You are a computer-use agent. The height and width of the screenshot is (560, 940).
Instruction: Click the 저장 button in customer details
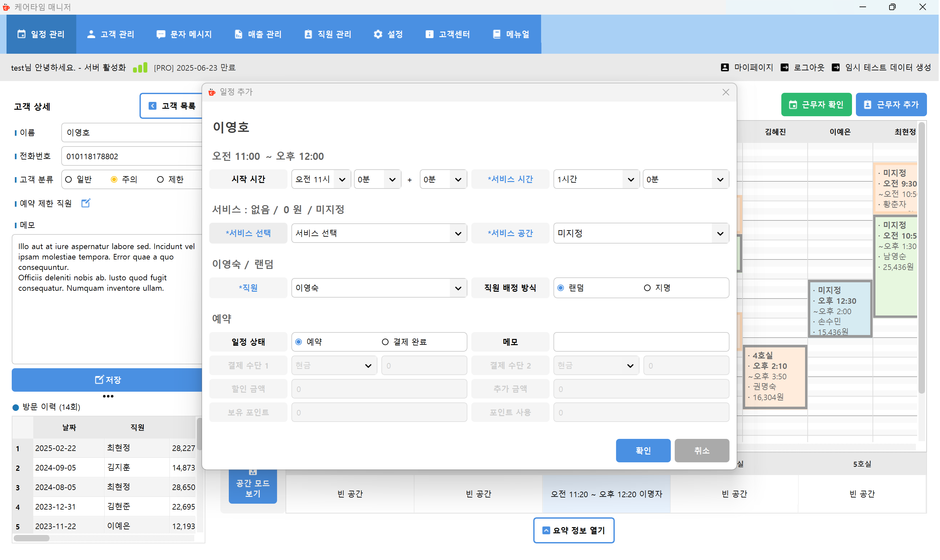[x=108, y=380]
